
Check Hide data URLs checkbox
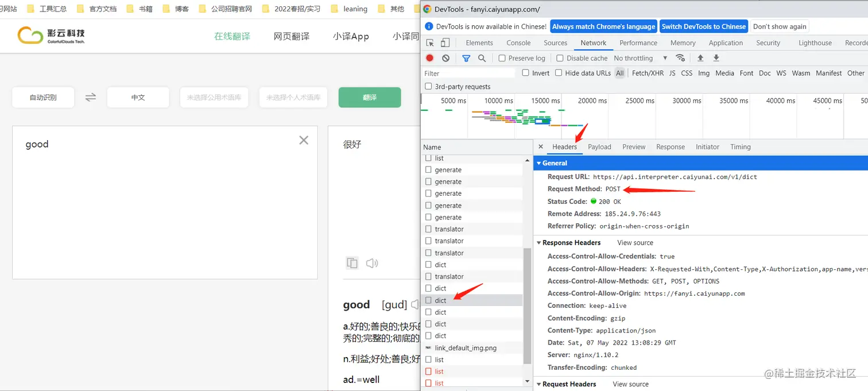coord(558,73)
